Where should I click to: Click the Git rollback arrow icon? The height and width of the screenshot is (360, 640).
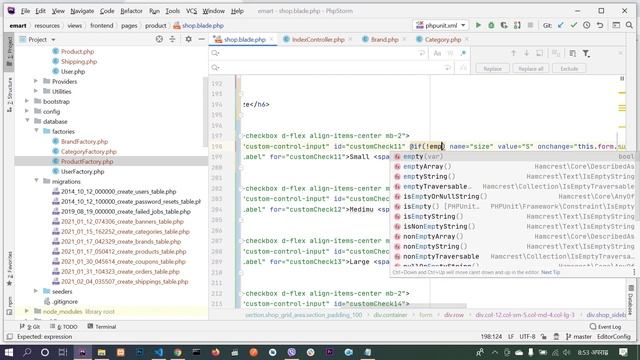point(600,25)
